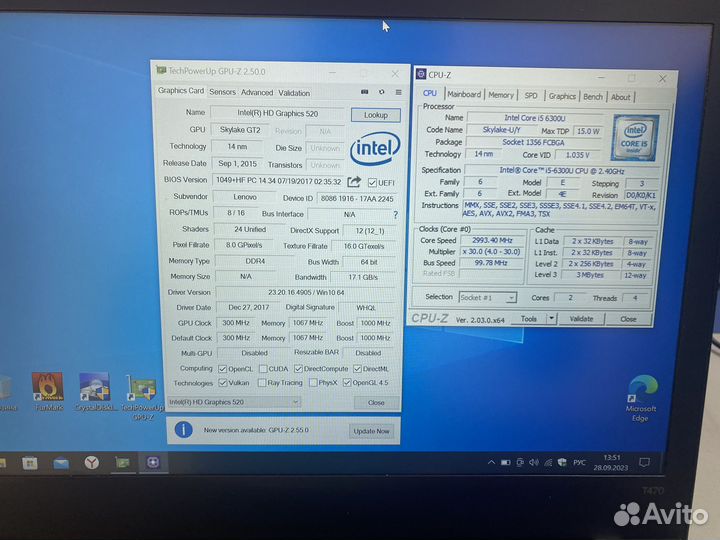The width and height of the screenshot is (720, 540).
Task: Switch to Advanced tab in GPU-Z
Action: click(x=257, y=92)
